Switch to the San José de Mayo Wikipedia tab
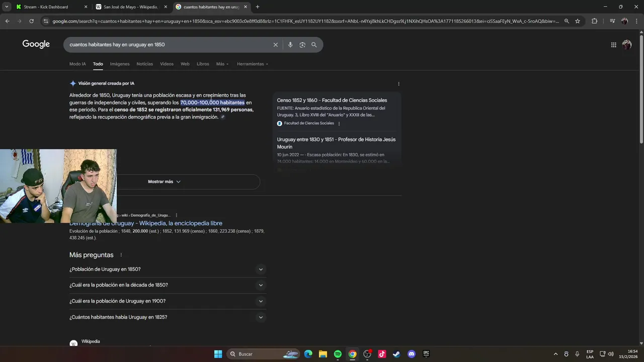644x362 pixels. (x=131, y=7)
